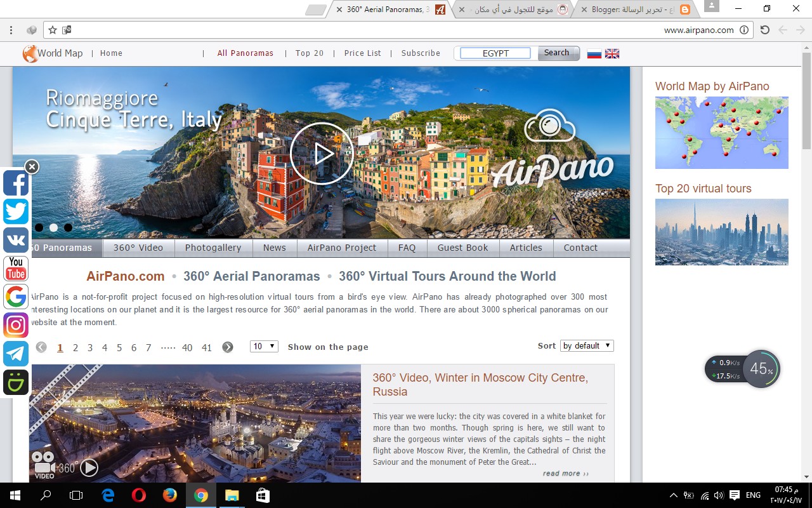Bookmark page with the star icon

(53, 30)
